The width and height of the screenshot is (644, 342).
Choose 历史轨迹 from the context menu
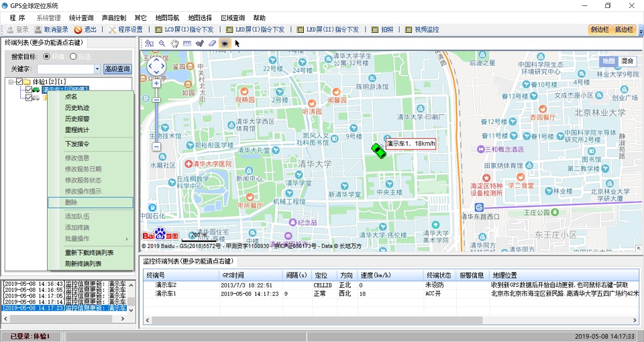[91, 107]
